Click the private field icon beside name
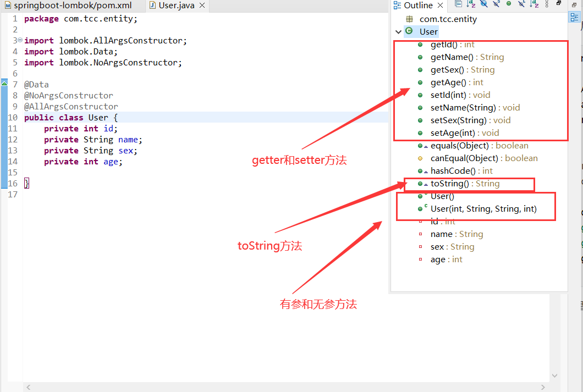The height and width of the screenshot is (392, 583). click(x=421, y=234)
